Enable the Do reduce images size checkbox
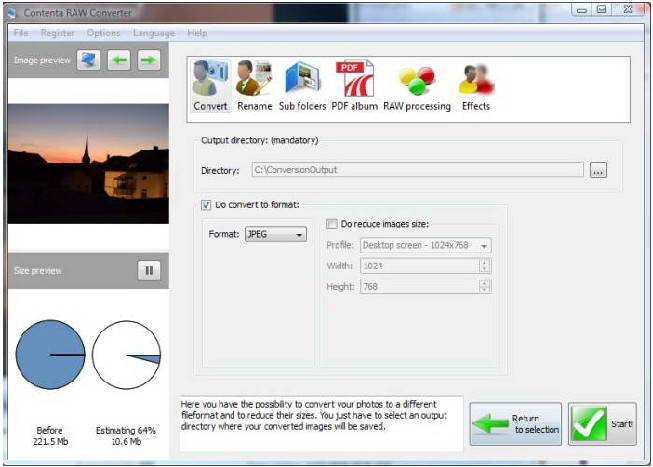 [332, 224]
